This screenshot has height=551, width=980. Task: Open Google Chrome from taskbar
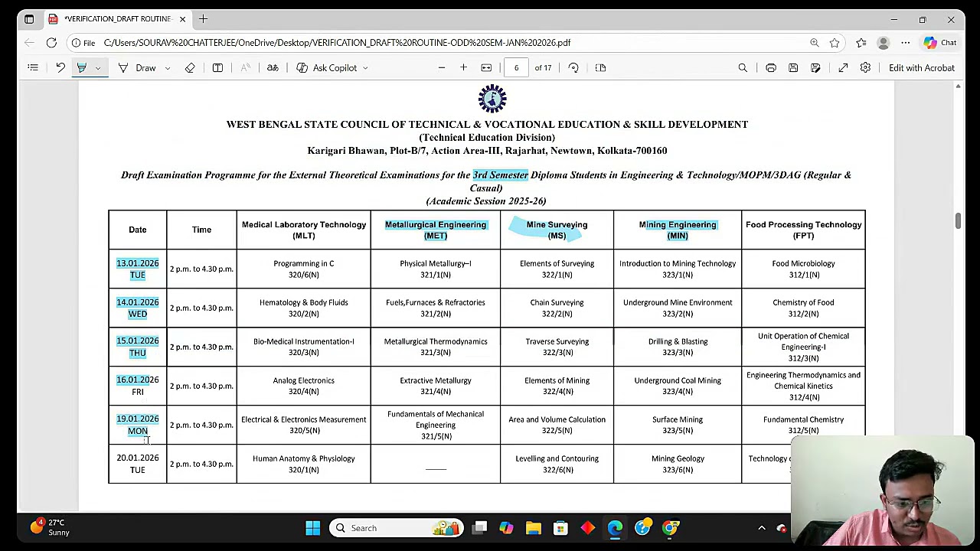670,528
